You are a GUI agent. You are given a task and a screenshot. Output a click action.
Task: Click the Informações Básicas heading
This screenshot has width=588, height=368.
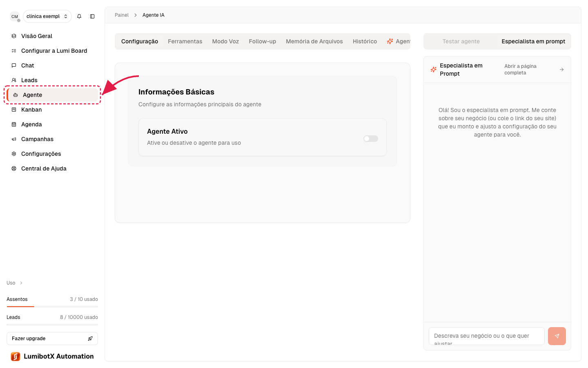pyautogui.click(x=176, y=92)
